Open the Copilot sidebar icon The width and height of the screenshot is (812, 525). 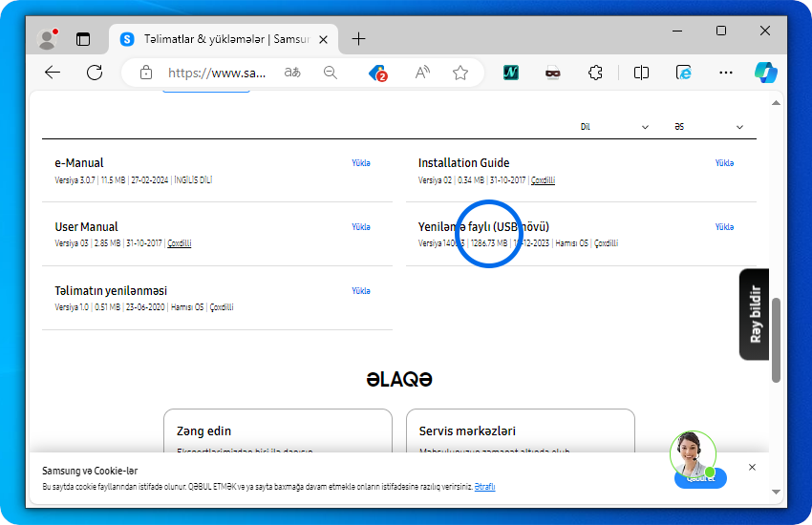[x=766, y=73]
